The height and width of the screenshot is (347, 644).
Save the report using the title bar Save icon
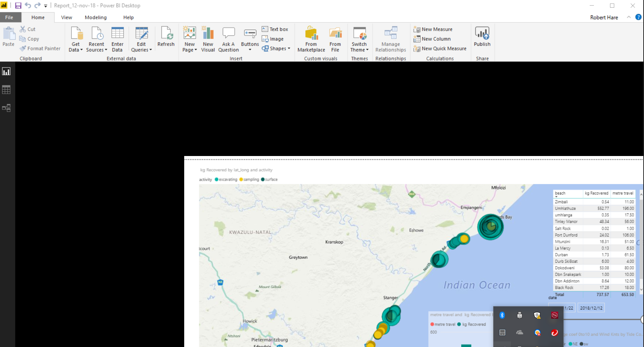click(18, 6)
